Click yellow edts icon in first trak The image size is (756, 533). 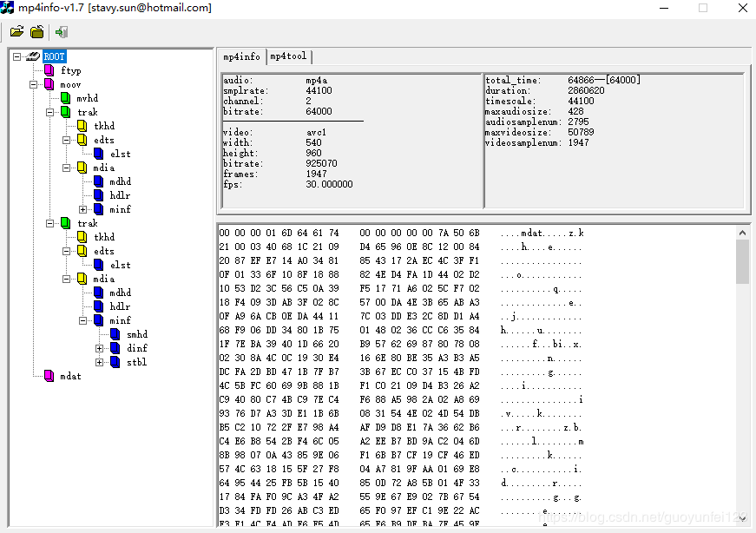pos(82,140)
